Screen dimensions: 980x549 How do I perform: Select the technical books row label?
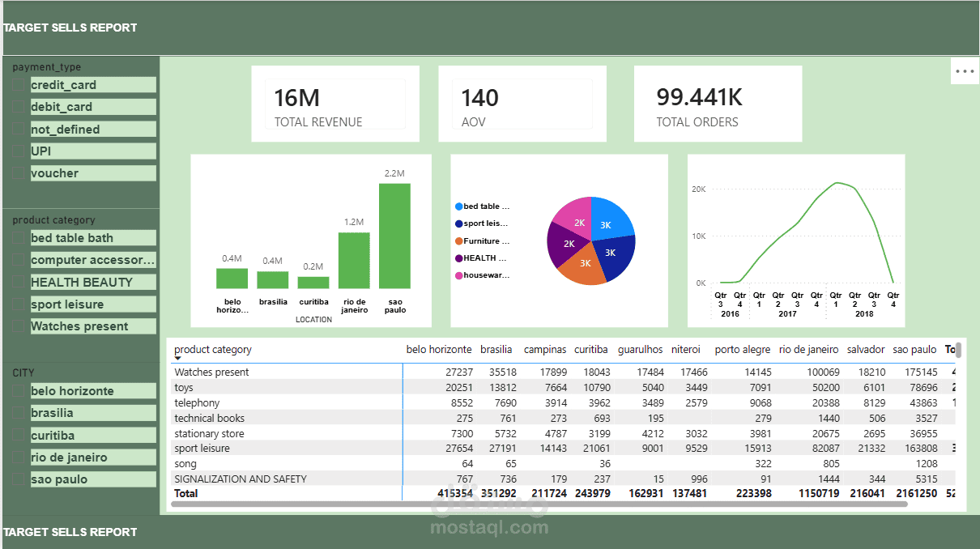[x=209, y=419]
